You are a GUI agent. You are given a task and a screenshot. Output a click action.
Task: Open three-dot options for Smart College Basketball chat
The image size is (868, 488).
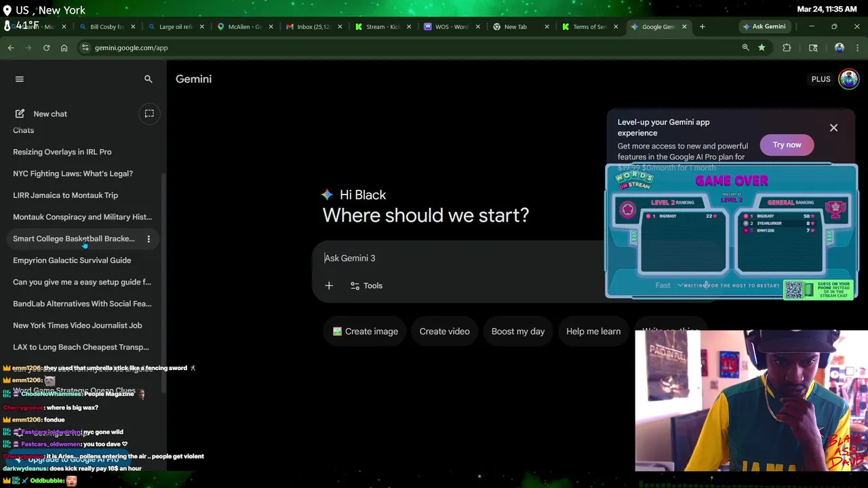click(x=149, y=239)
